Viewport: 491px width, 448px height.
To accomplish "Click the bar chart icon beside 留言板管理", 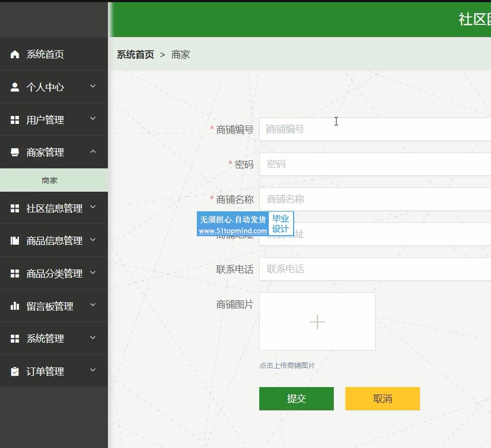I will point(15,306).
